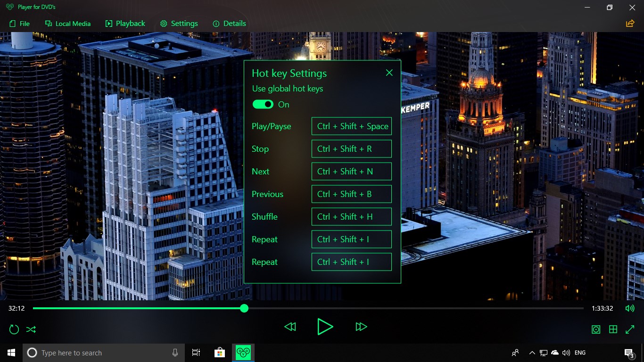Rewind using the double-arrow back icon
Image resolution: width=644 pixels, height=362 pixels.
[290, 327]
